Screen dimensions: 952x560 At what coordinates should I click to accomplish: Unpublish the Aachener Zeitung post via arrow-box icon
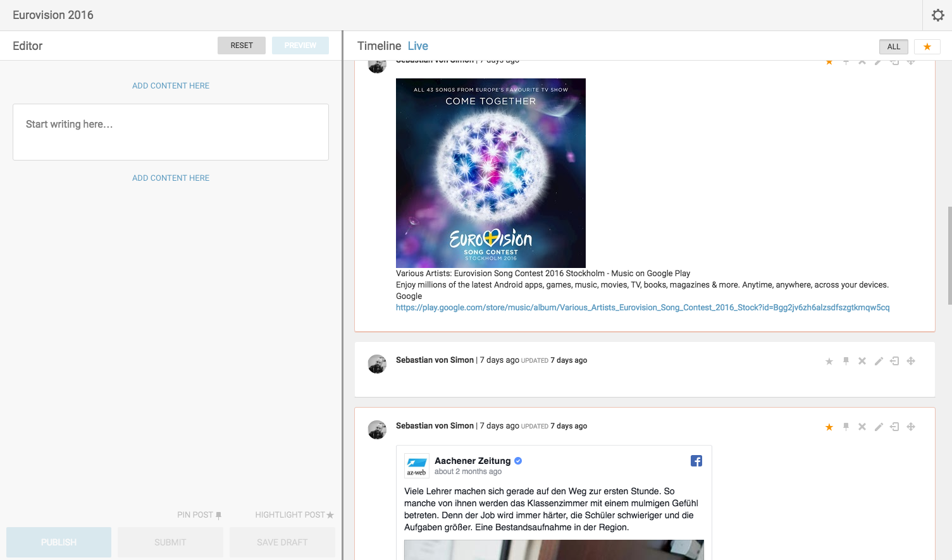894,427
